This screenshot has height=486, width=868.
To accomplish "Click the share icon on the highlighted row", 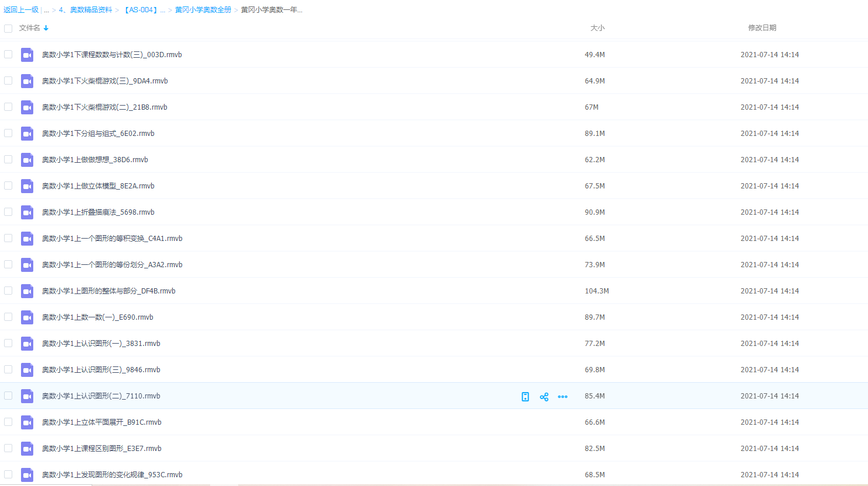I will pos(544,397).
